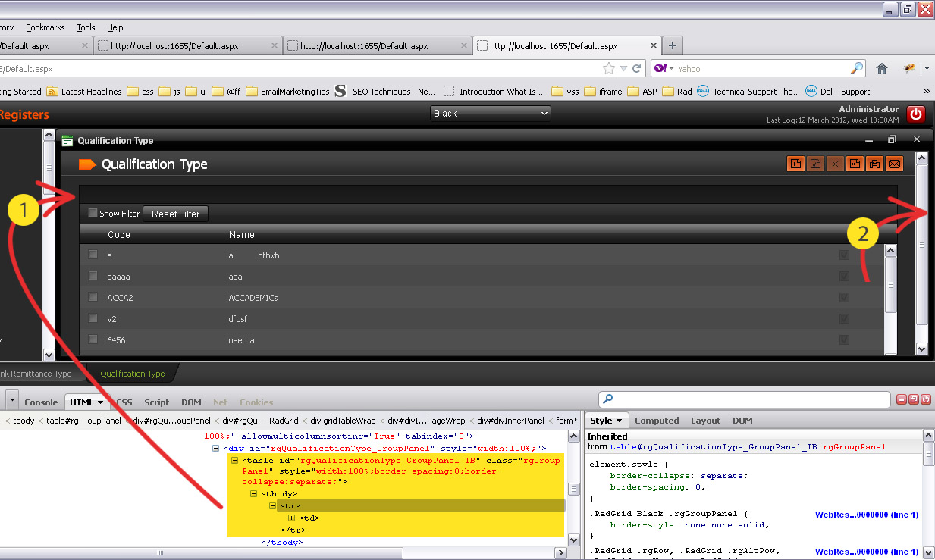
Task: Click the export to Excel icon
Action: (855, 163)
